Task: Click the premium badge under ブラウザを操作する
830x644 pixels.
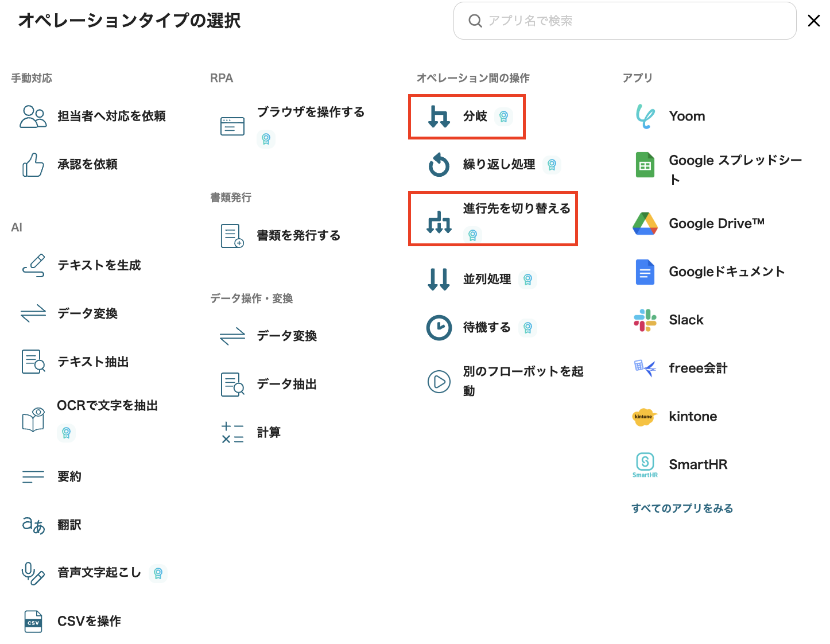Action: 266,139
